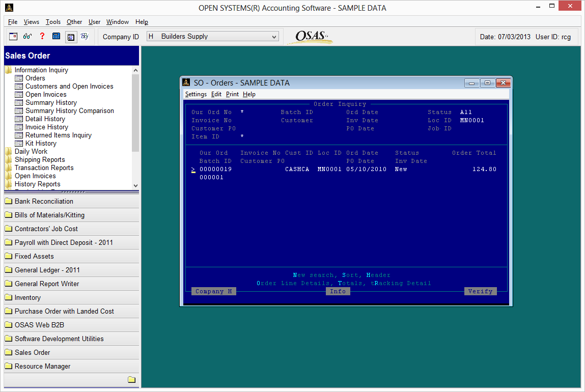Click the Verify button
Image resolution: width=585 pixels, height=392 pixels.
[x=481, y=291]
